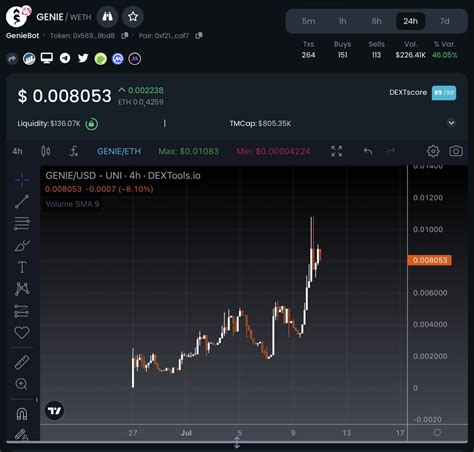Image resolution: width=474 pixels, height=452 pixels.
Task: Select the 5m timeframe tab
Action: click(308, 21)
